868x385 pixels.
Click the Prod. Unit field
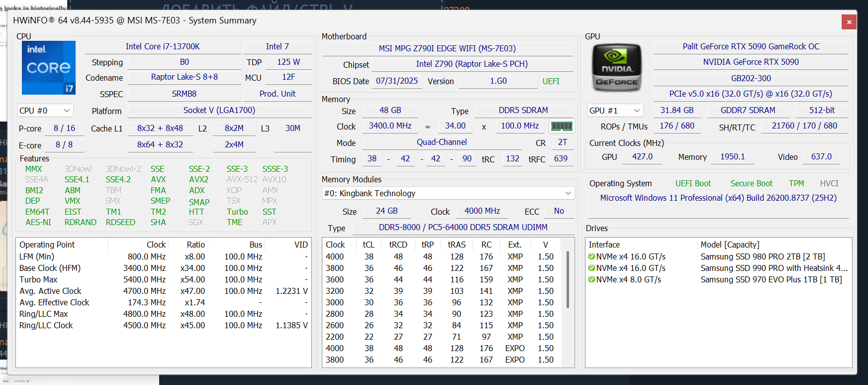coord(277,94)
